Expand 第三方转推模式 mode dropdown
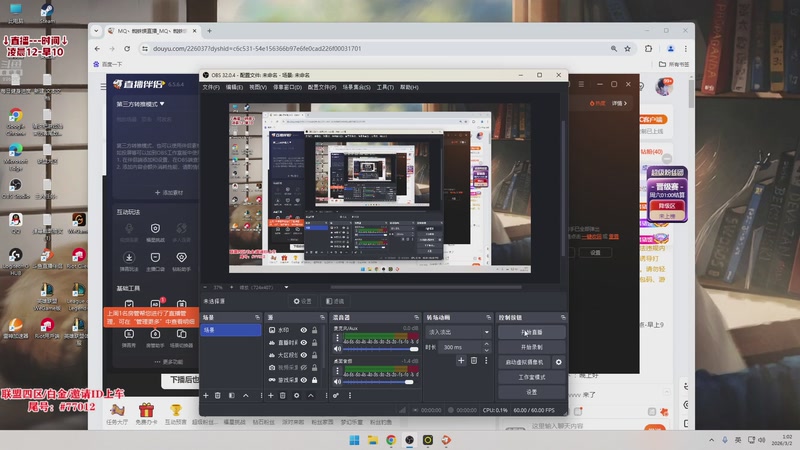The width and height of the screenshot is (800, 450). point(140,104)
